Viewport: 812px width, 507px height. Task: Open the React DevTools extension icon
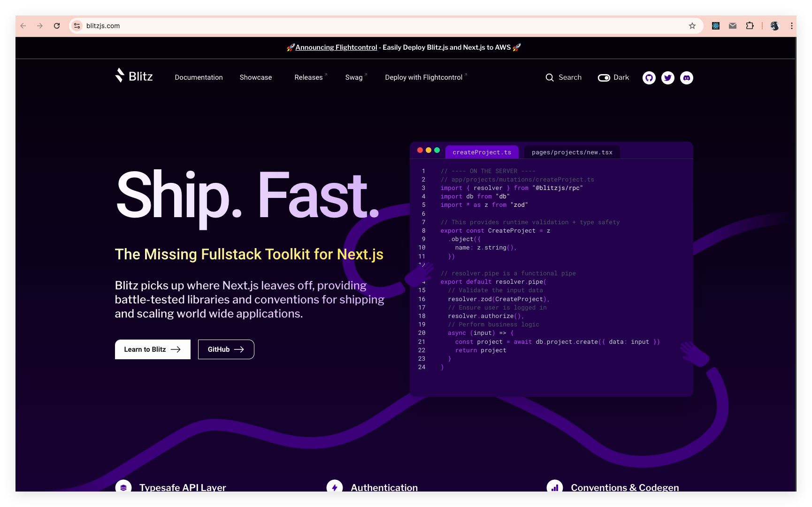tap(716, 26)
